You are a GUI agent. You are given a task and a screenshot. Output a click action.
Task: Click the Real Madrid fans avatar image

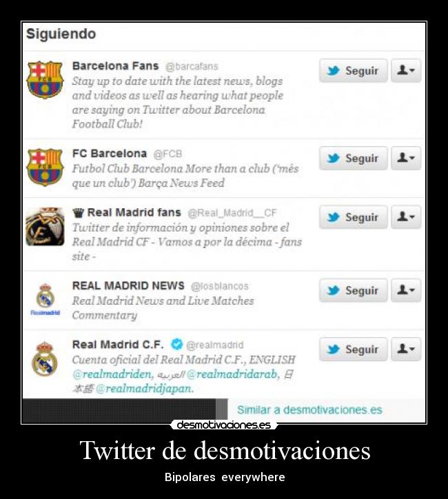(45, 227)
